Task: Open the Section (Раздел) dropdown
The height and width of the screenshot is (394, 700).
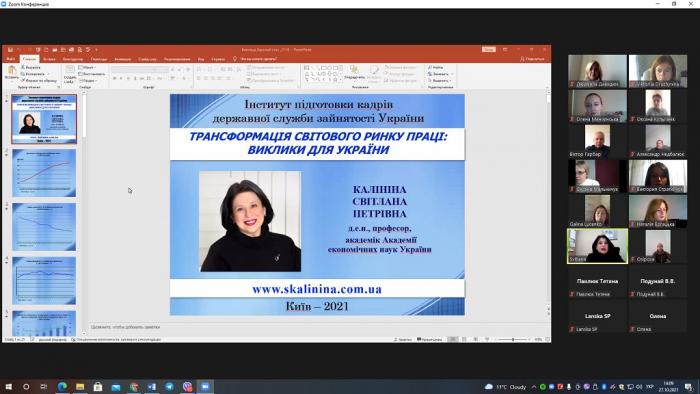Action: pos(88,81)
